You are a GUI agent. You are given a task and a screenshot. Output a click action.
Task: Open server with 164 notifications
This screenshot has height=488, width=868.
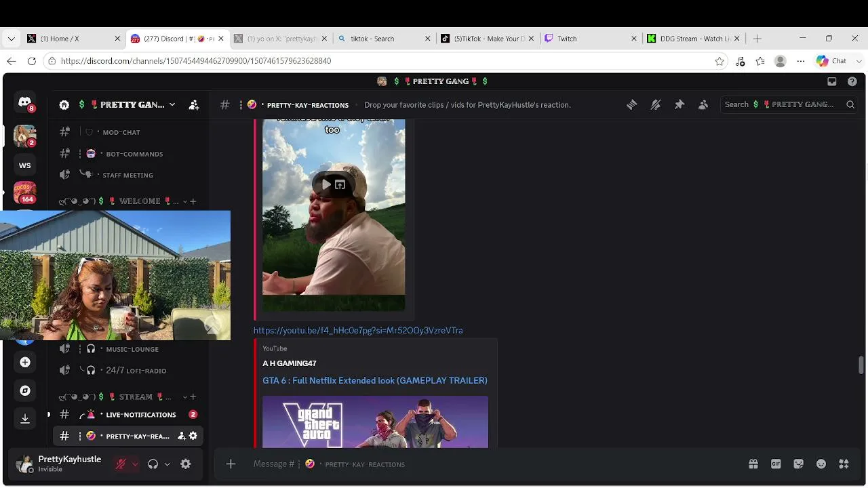pyautogui.click(x=25, y=193)
